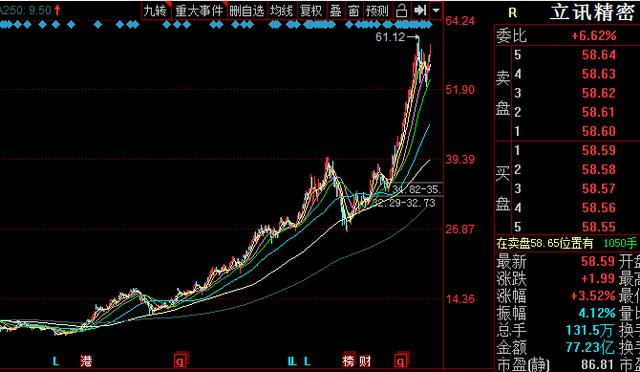Screen dimensions: 640x372
Task: Select buy level 5 price 58.55
Action: pos(599,227)
